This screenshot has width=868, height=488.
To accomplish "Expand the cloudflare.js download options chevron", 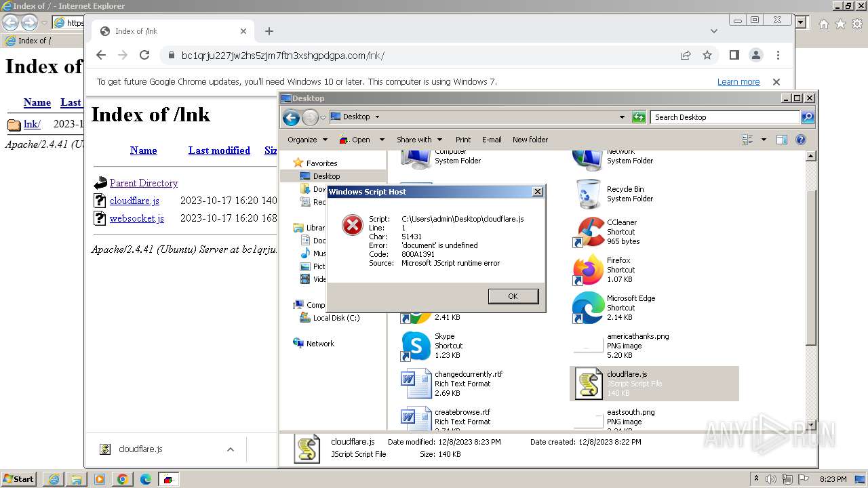I will coord(231,449).
